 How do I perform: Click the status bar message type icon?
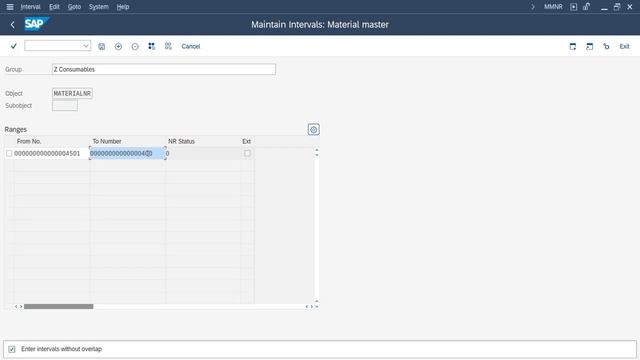coord(12,349)
